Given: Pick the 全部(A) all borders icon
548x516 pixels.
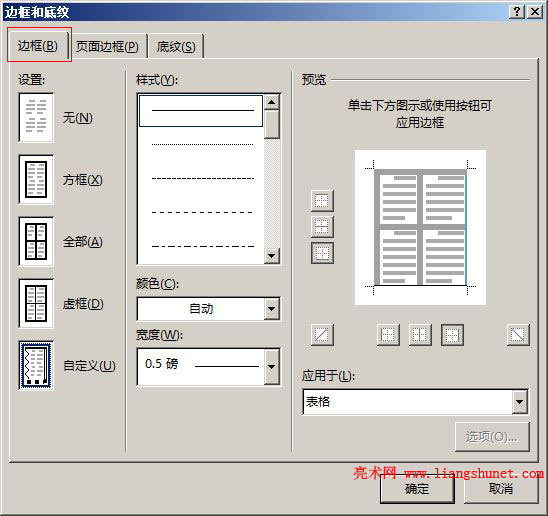Looking at the screenshot, I should click(x=36, y=242).
